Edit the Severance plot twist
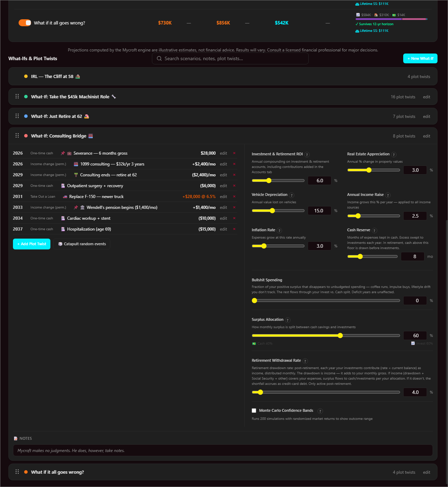This screenshot has height=487, width=448. click(x=223, y=153)
